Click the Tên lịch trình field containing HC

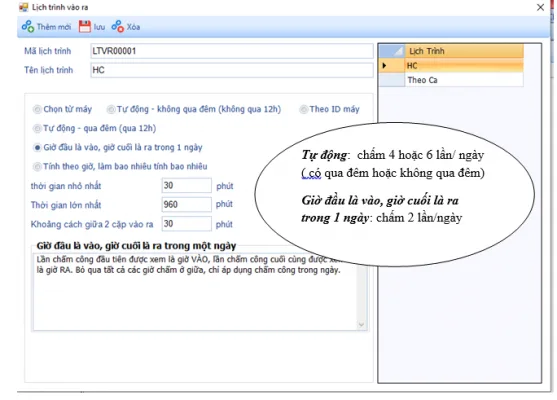click(232, 70)
